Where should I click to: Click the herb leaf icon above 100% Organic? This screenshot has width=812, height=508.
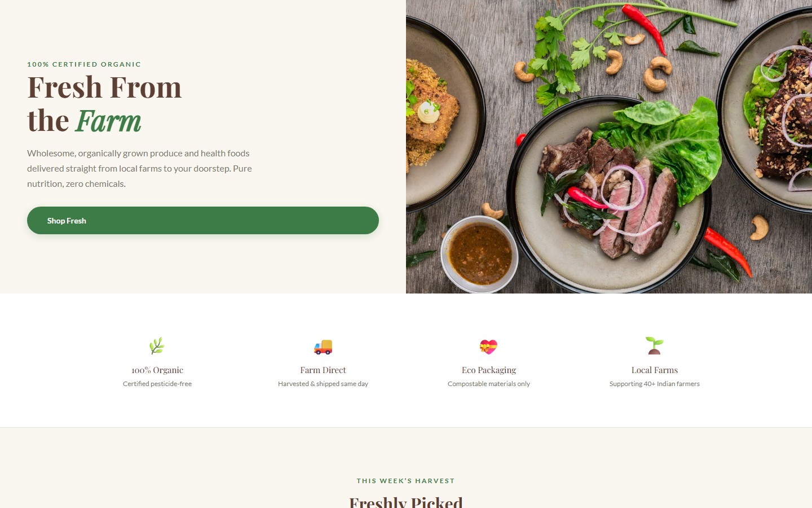tap(157, 345)
